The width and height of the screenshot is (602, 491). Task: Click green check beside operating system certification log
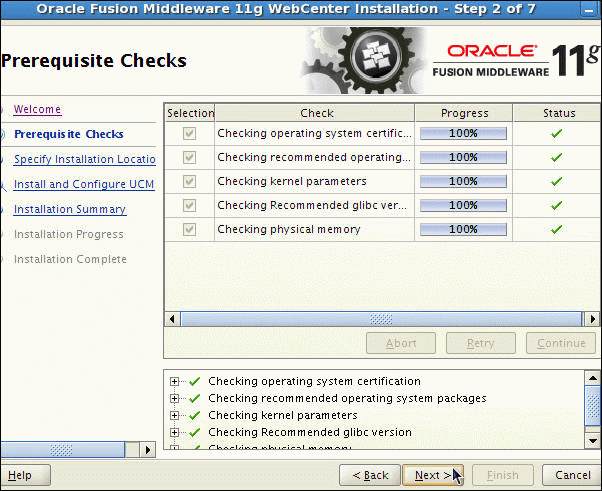click(195, 381)
